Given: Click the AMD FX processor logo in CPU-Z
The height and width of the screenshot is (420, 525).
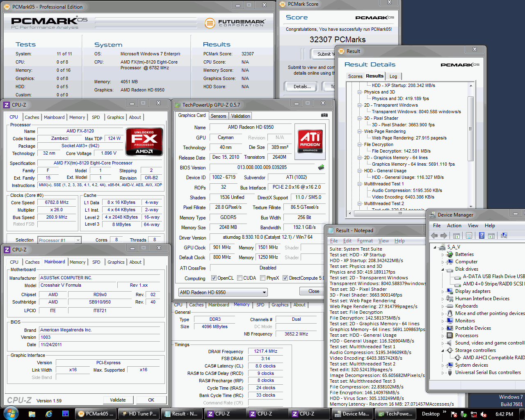Looking at the screenshot, I should click(x=144, y=142).
